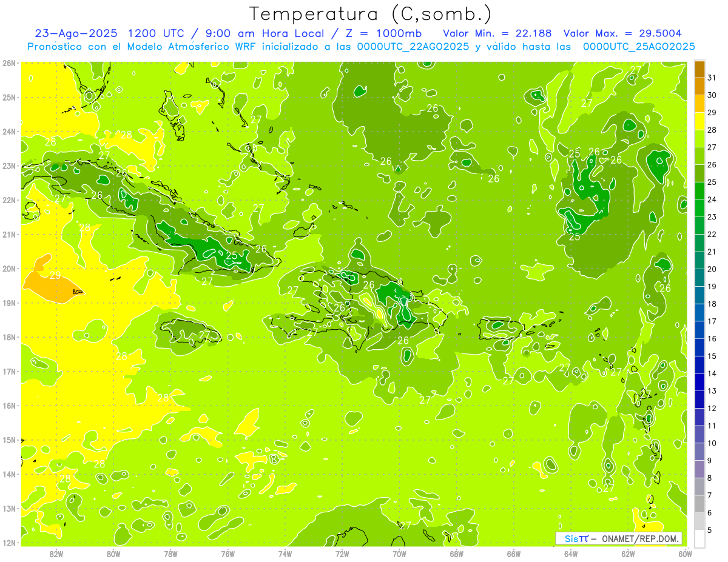
Task: Click the "76W" longitude axis label
Action: [x=228, y=553]
